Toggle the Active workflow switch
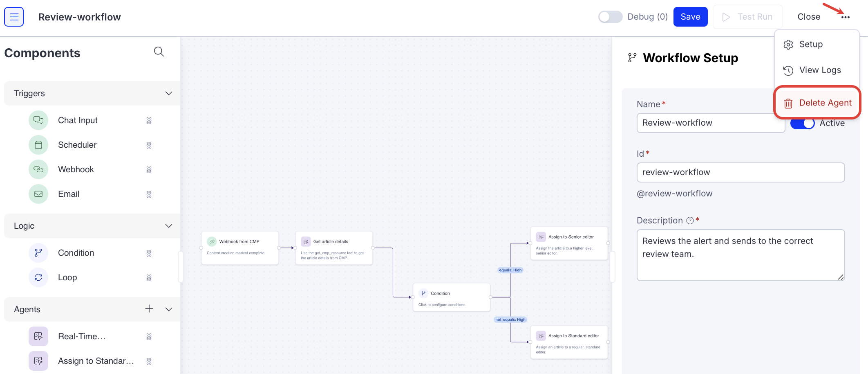The width and height of the screenshot is (868, 374). click(802, 123)
